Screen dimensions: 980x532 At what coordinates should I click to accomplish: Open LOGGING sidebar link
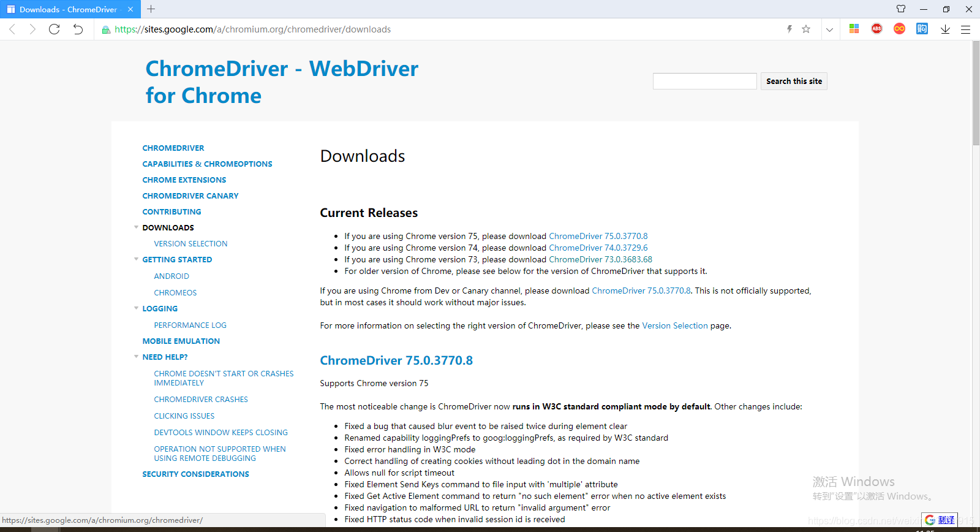click(160, 309)
